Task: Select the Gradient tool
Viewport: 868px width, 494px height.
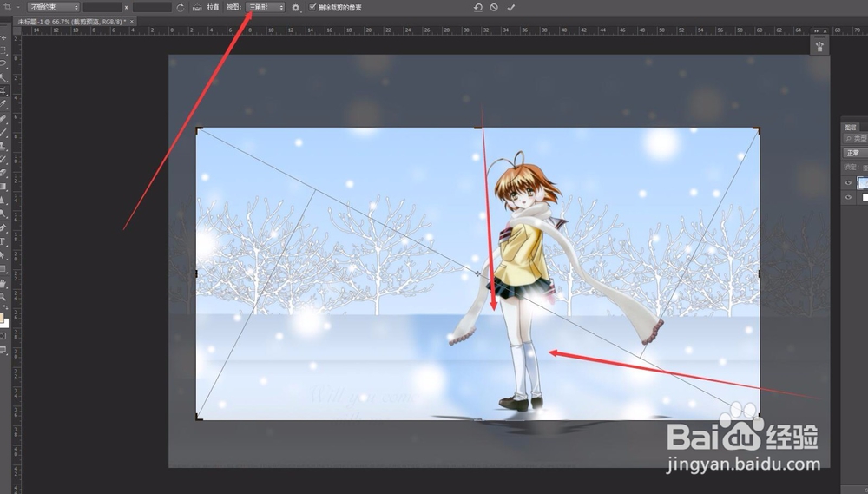Action: [x=3, y=186]
